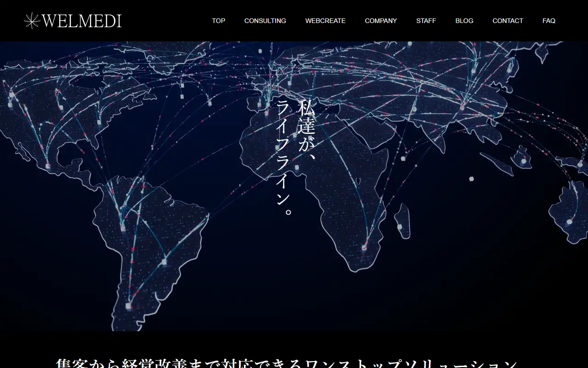Go to the TOP page
Viewport: 588px width, 368px height.
219,21
